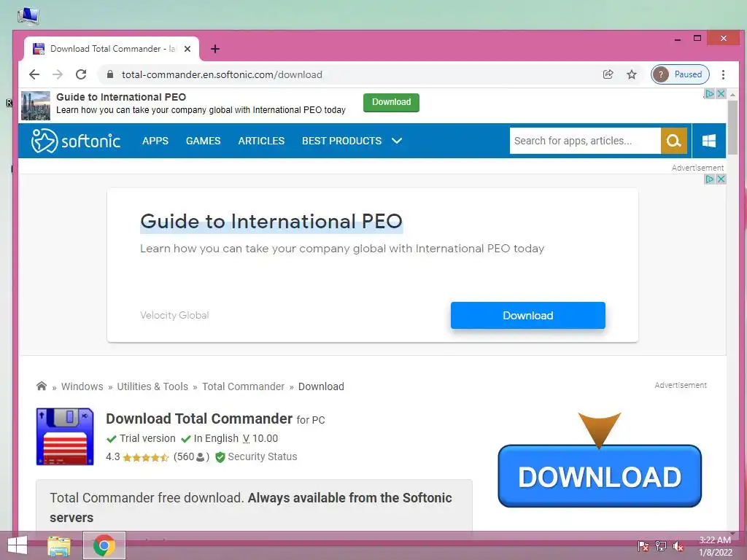747x560 pixels.
Task: Click the padlock site info icon
Action: (x=111, y=74)
